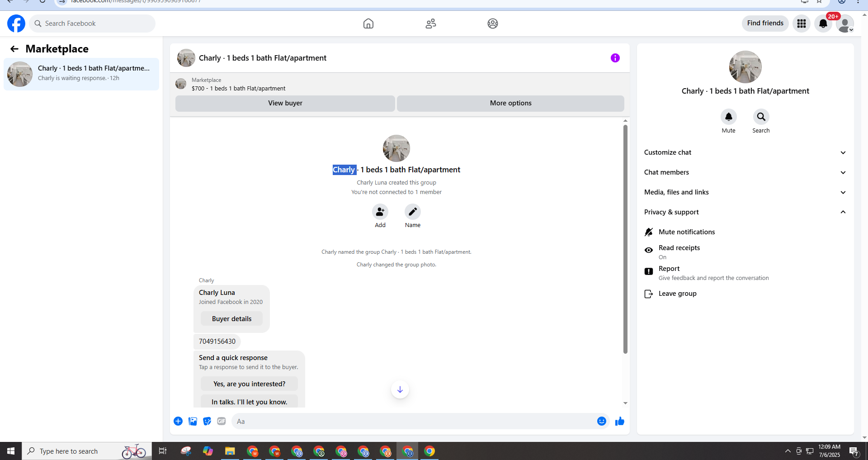
Task: Show hidden system tray icons
Action: (x=788, y=451)
